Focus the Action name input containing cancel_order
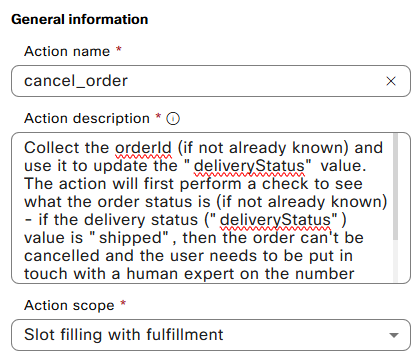The image size is (418, 361). click(211, 81)
